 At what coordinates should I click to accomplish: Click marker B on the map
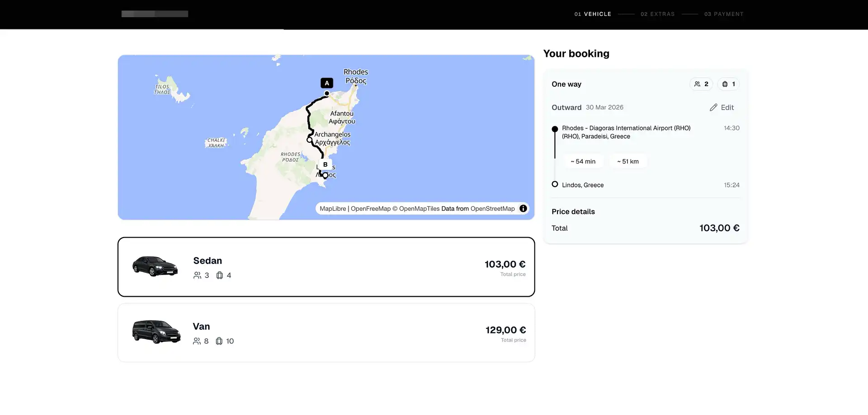325,164
